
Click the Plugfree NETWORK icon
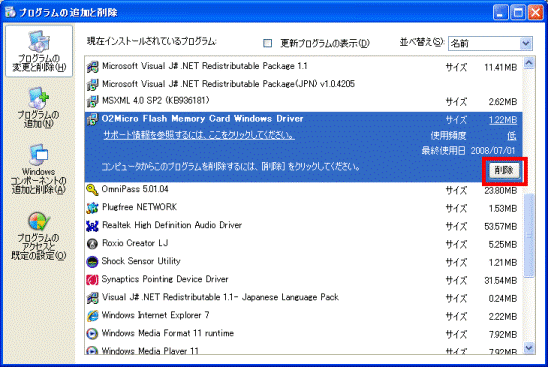(92, 208)
